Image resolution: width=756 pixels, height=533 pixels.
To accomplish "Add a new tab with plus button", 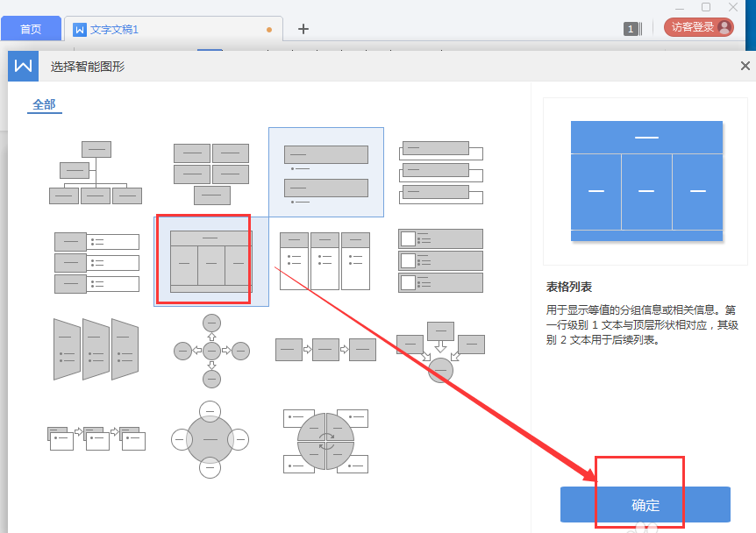I will 303,29.
